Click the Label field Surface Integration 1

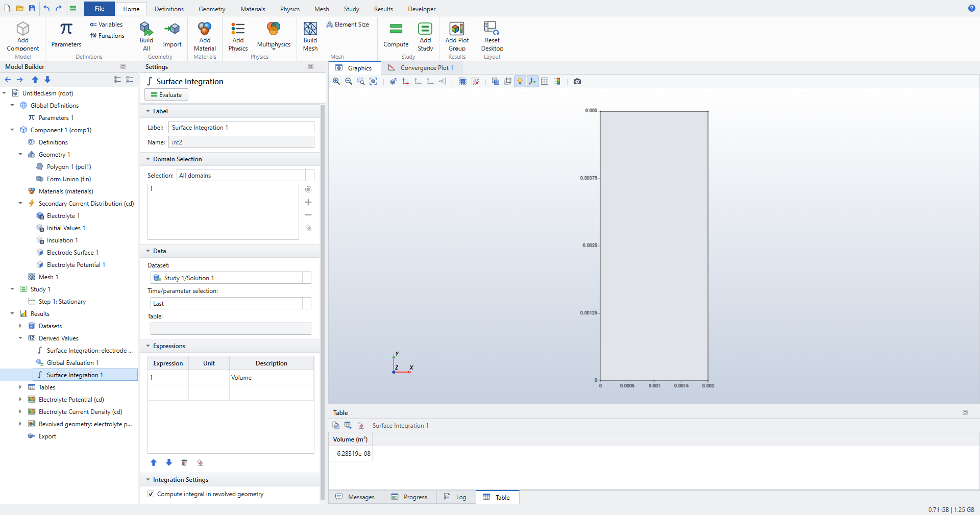(x=241, y=128)
